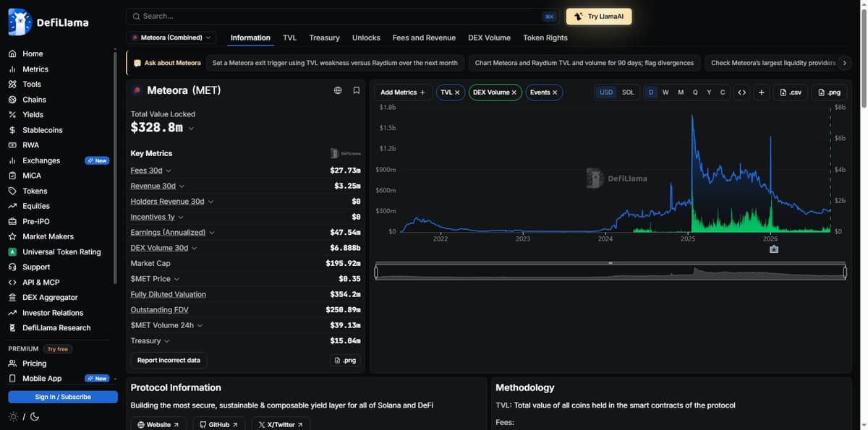Screen dimensions: 868x430
Task: Expand DEX Volume 30d metric
Action: pos(194,248)
